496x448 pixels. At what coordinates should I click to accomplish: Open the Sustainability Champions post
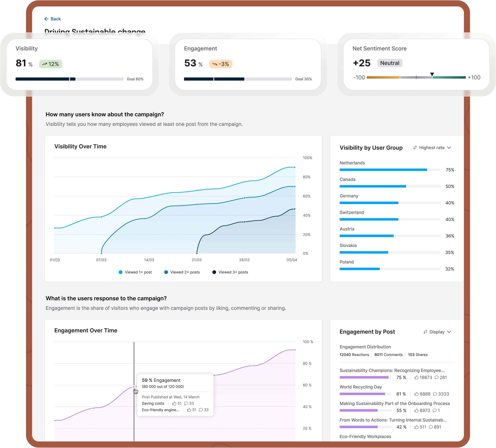tap(392, 370)
